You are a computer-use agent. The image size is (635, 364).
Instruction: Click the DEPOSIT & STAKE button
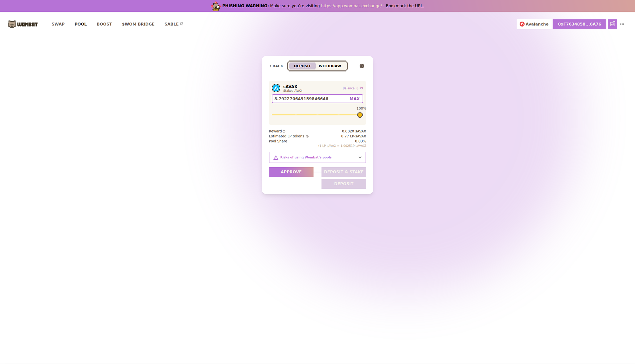click(344, 172)
